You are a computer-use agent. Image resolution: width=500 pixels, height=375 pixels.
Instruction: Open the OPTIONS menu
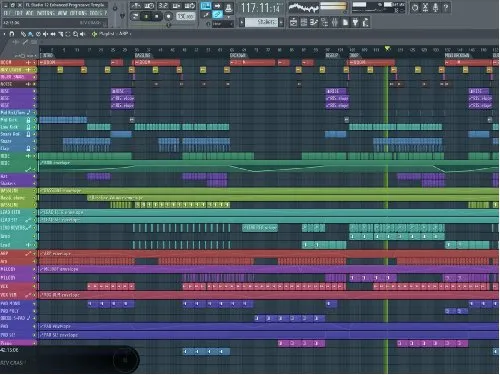pyautogui.click(x=78, y=13)
